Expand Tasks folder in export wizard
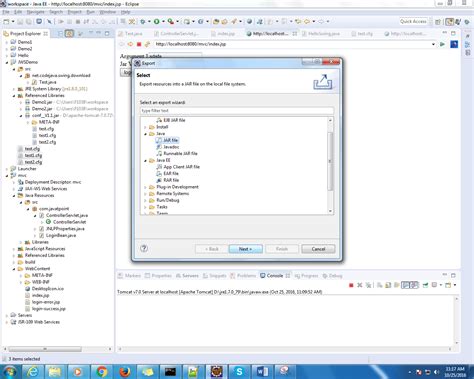The image size is (474, 379). 146,207
